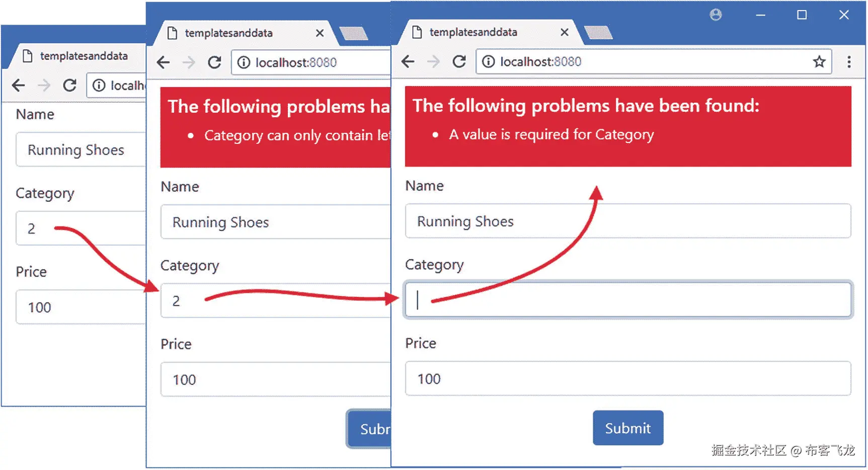The width and height of the screenshot is (868, 470).
Task: Open new tab in rightmost window
Action: (598, 33)
